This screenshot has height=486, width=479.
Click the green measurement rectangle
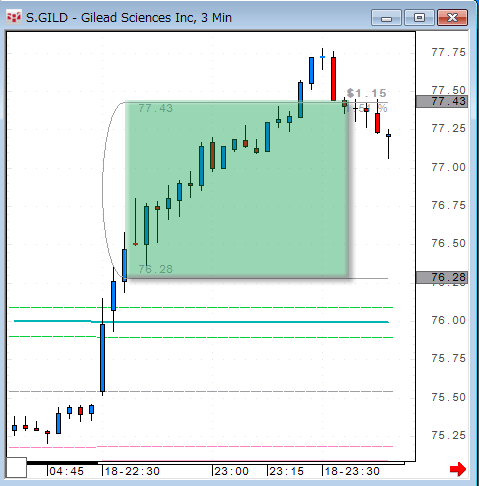coord(237,189)
